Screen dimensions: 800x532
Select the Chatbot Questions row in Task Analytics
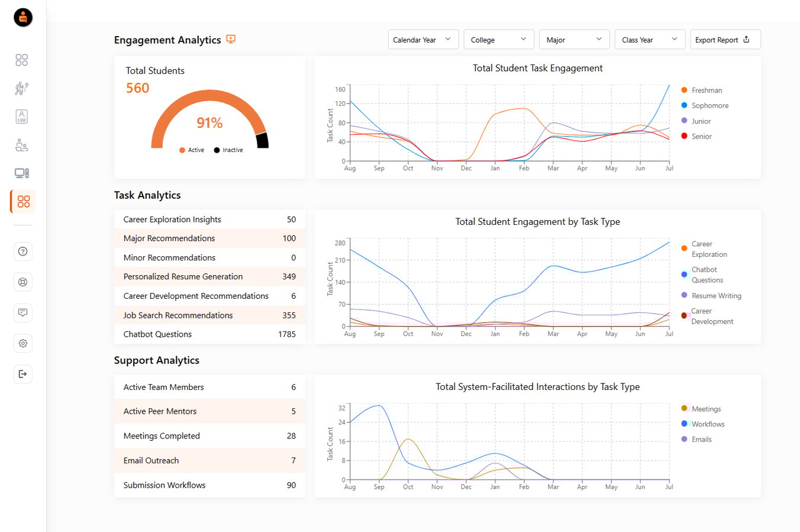pos(209,334)
